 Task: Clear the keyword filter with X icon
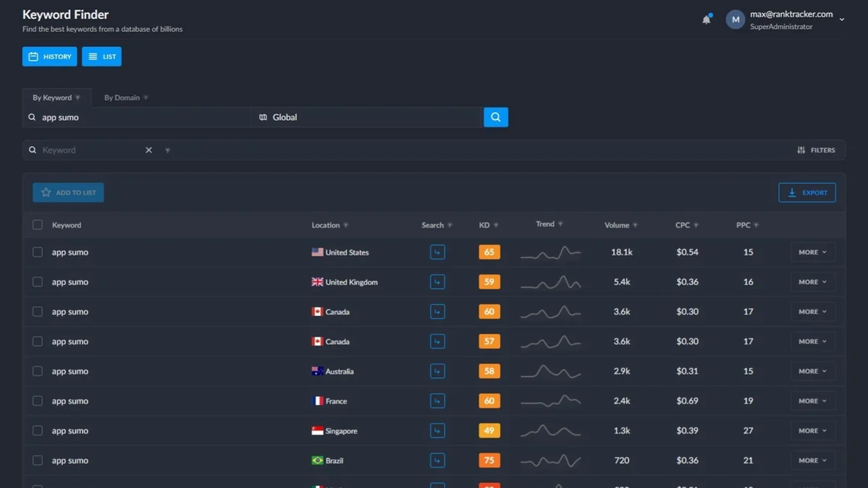(149, 150)
